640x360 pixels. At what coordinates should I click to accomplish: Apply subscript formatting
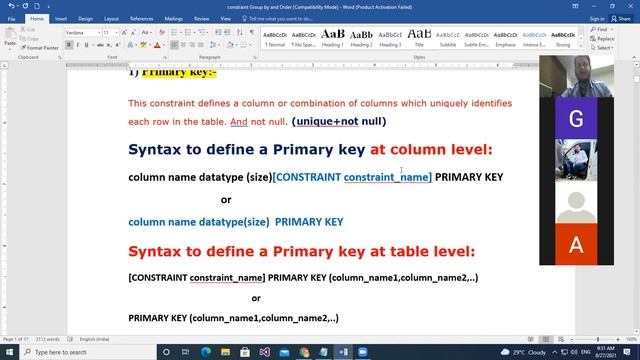pos(109,45)
